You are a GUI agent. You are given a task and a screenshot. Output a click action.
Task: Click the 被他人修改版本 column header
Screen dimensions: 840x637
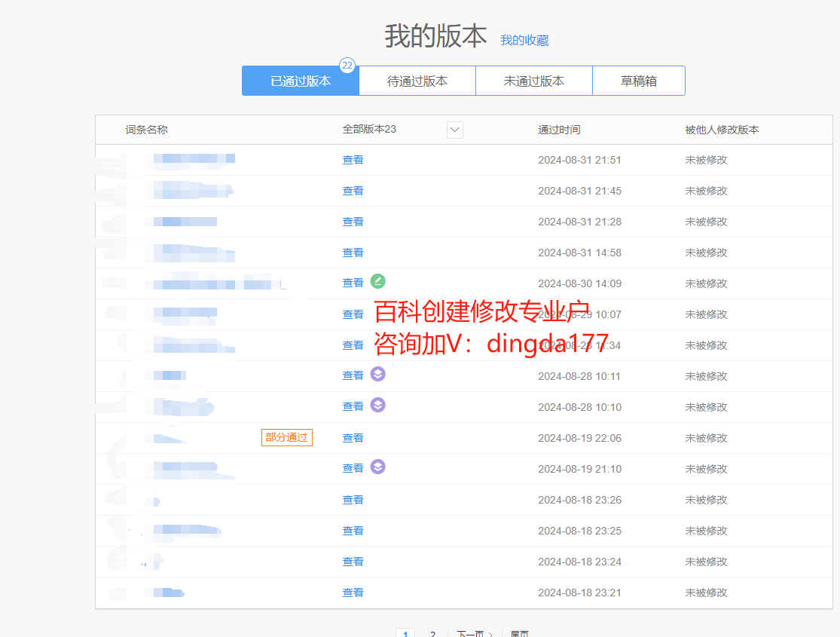pyautogui.click(x=722, y=130)
